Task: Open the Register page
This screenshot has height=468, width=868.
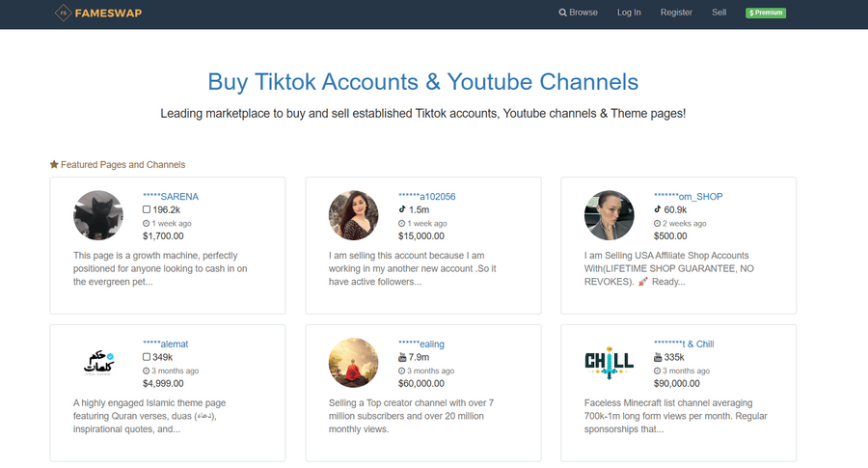Action: [x=676, y=13]
